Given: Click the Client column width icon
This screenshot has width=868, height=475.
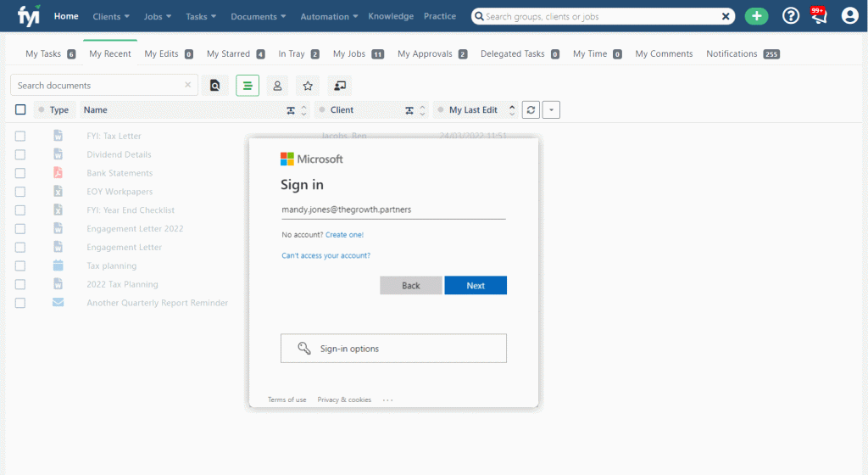Looking at the screenshot, I should (409, 110).
